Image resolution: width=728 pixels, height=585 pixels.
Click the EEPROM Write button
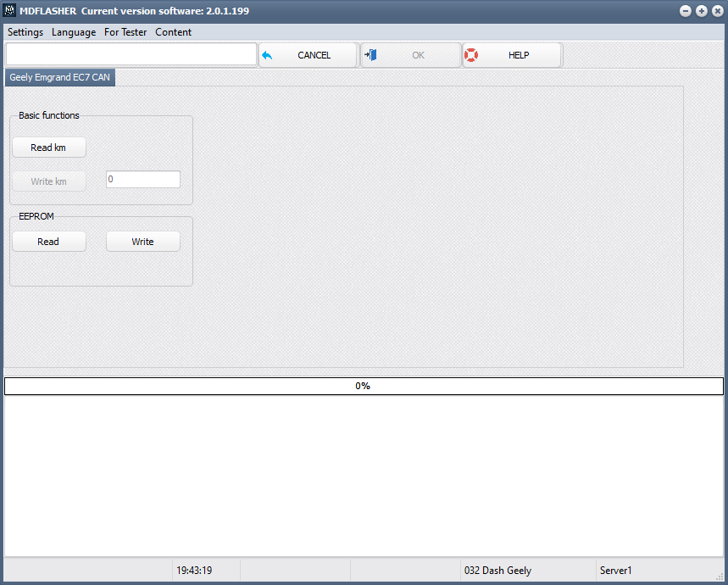[x=142, y=242]
